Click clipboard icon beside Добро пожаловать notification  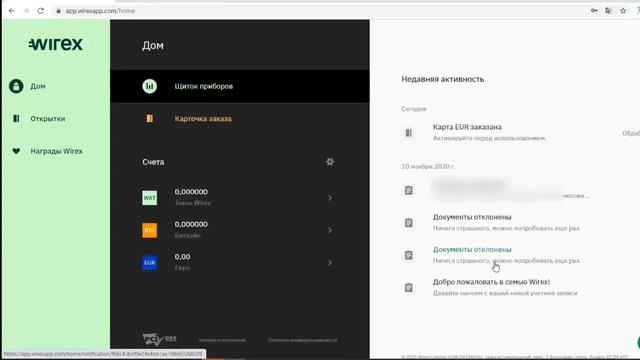409,287
